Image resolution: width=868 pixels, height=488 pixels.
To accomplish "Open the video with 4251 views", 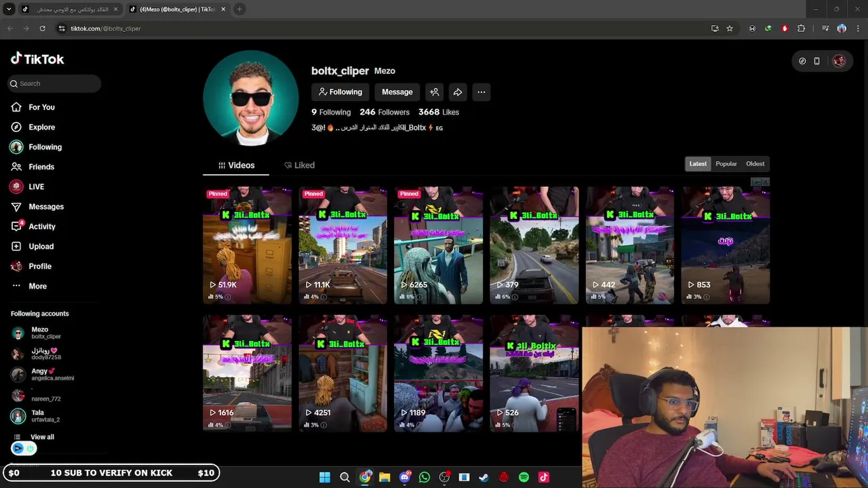I will [x=343, y=373].
